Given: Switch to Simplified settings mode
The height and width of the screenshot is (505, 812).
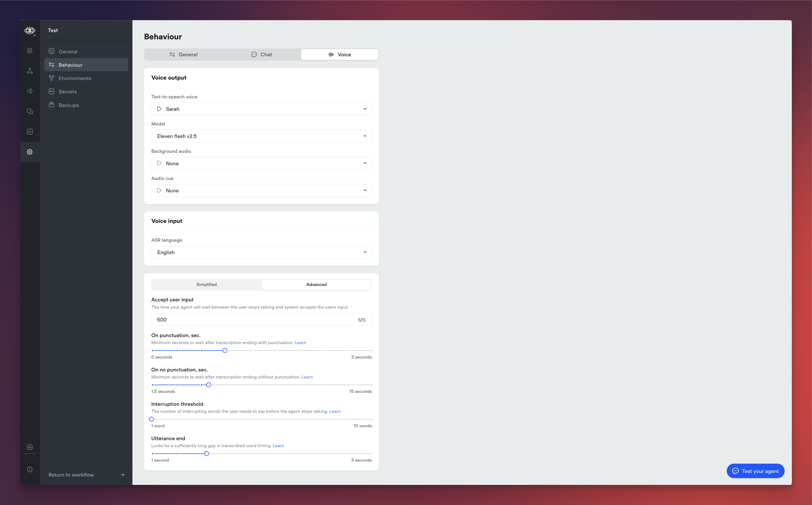Looking at the screenshot, I should click(x=206, y=285).
